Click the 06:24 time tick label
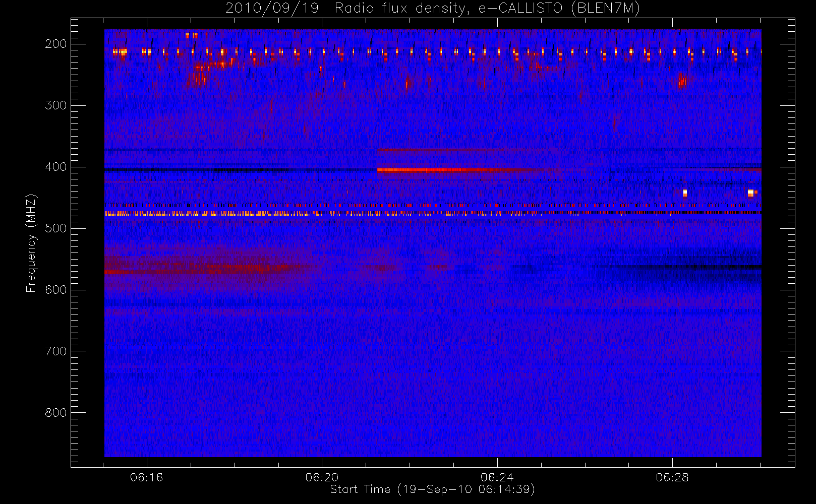The height and width of the screenshot is (504, 816). click(x=497, y=477)
